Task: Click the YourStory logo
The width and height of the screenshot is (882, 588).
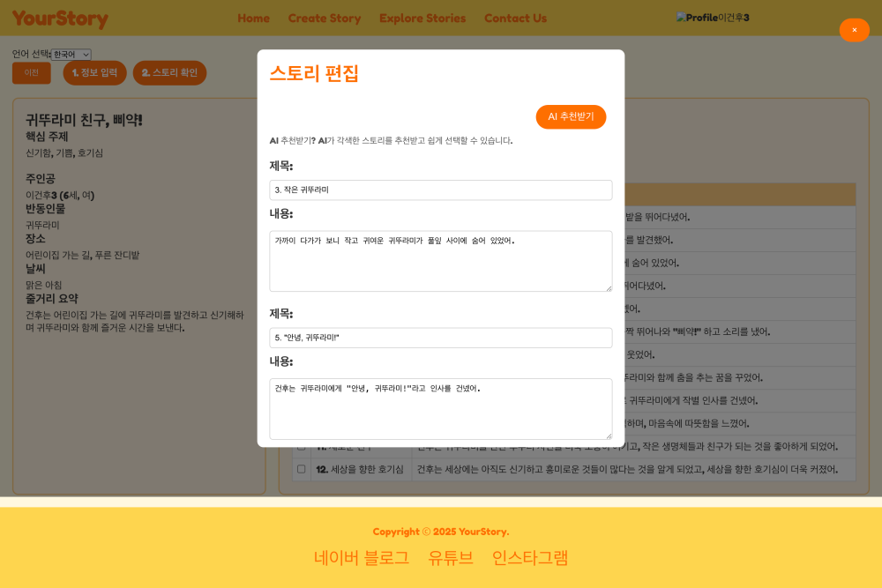Action: tap(60, 19)
